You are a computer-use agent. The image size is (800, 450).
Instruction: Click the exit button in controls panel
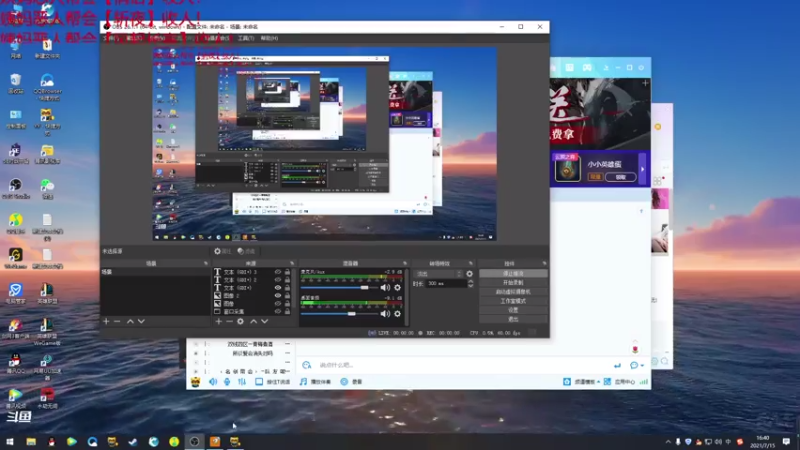513,319
